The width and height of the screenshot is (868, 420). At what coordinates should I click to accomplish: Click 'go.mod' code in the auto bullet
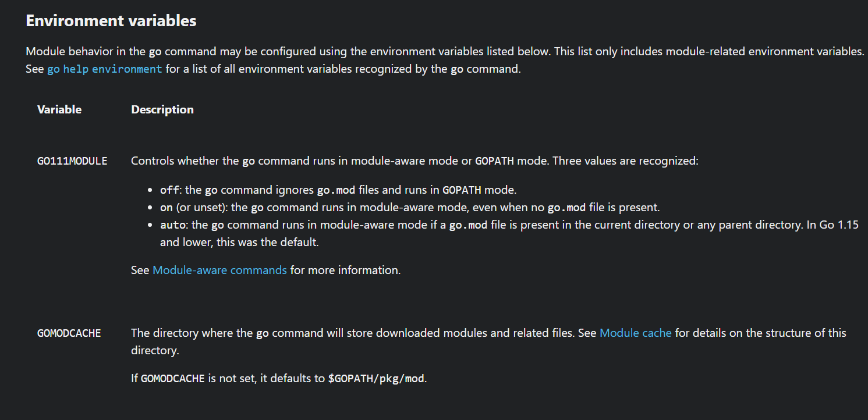(469, 225)
